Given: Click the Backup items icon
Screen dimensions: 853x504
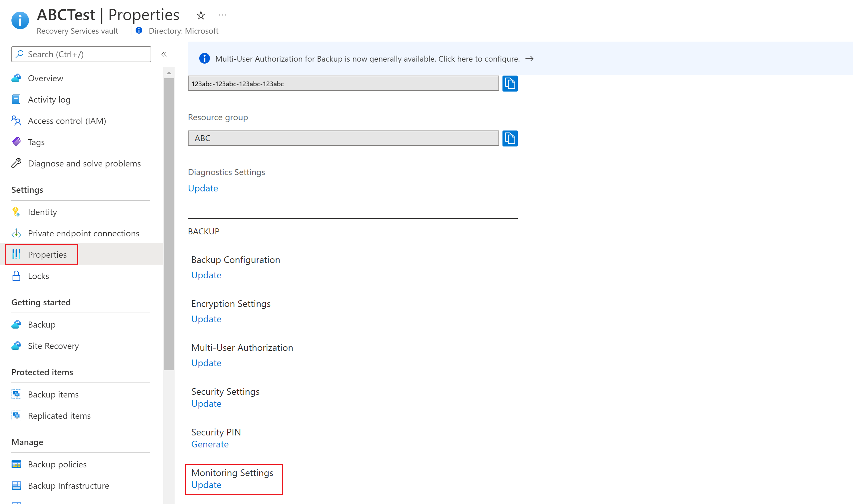Looking at the screenshot, I should point(16,394).
